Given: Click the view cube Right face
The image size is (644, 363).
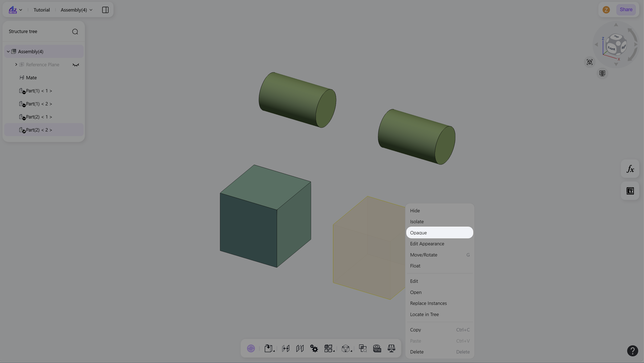Looking at the screenshot, I should [x=624, y=47].
